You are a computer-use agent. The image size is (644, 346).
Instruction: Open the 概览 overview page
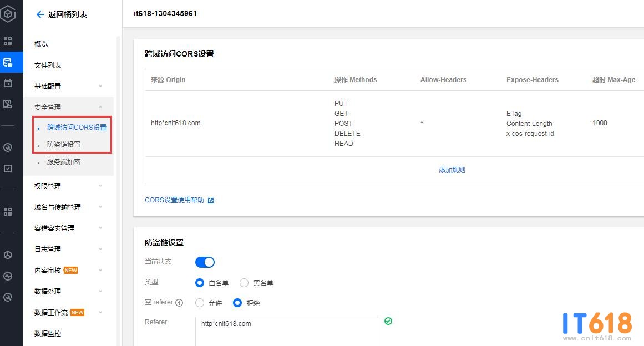click(x=41, y=44)
